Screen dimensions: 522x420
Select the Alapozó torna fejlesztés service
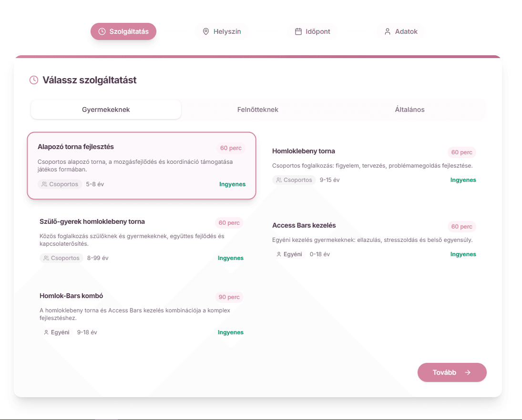pos(142,166)
